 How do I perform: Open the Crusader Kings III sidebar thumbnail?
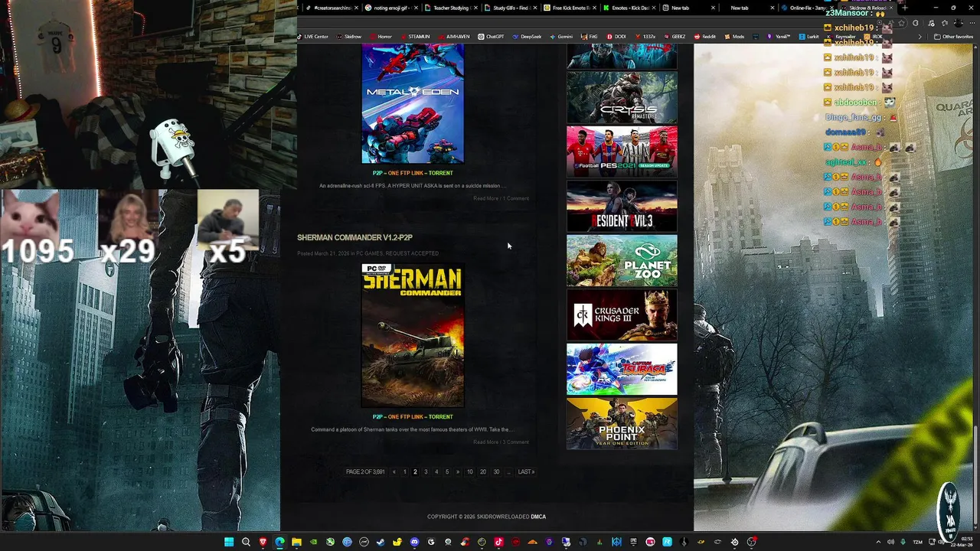[622, 315]
